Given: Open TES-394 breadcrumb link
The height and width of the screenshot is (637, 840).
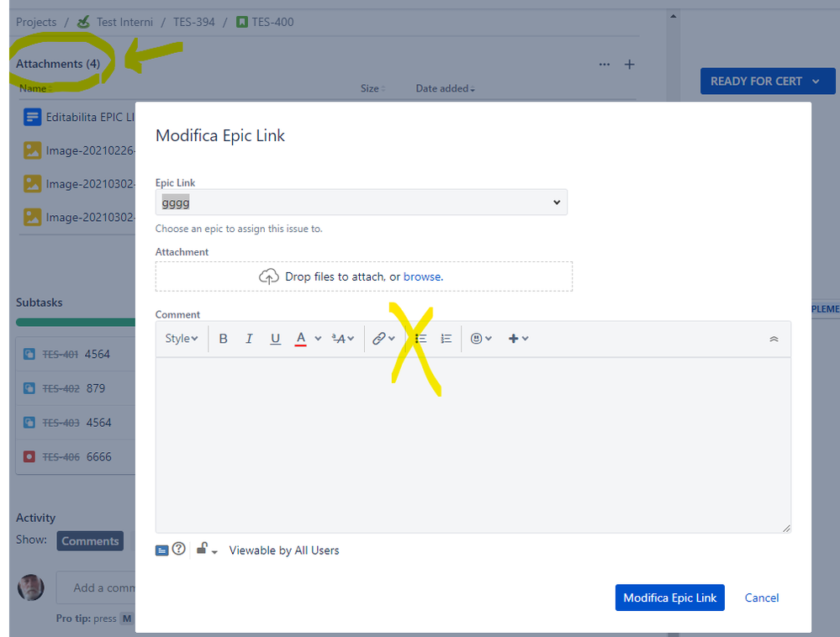Looking at the screenshot, I should coord(194,22).
